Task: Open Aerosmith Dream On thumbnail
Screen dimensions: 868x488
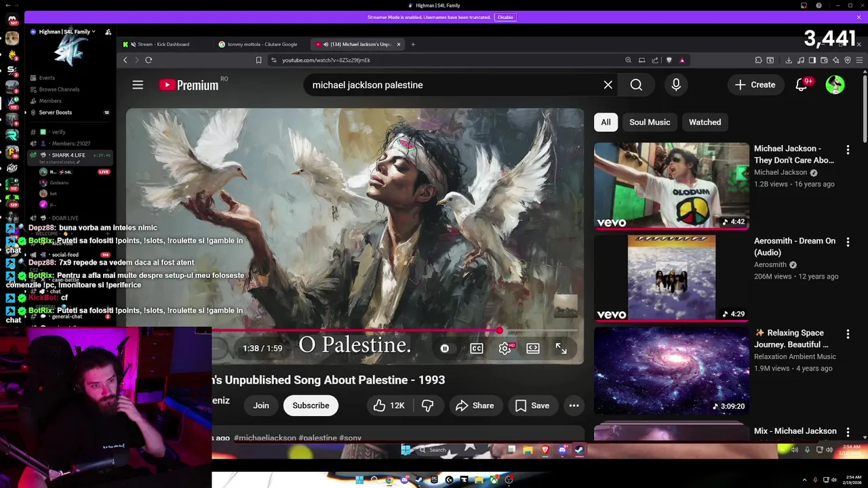Action: 671,278
